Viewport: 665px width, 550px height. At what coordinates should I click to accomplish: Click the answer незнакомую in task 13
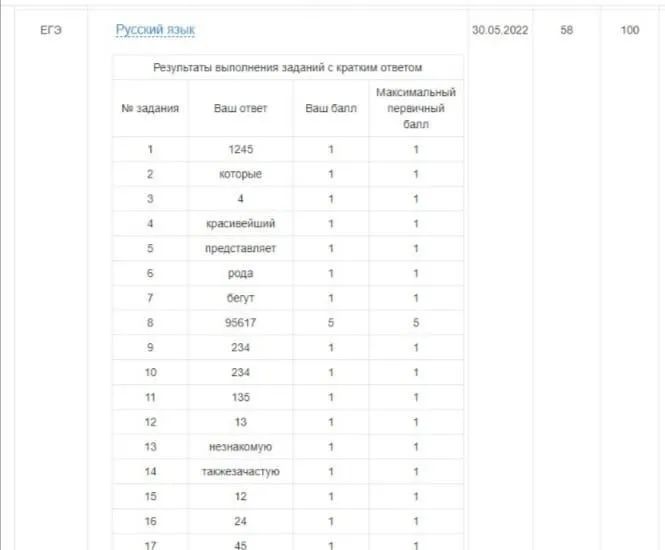coord(240,447)
